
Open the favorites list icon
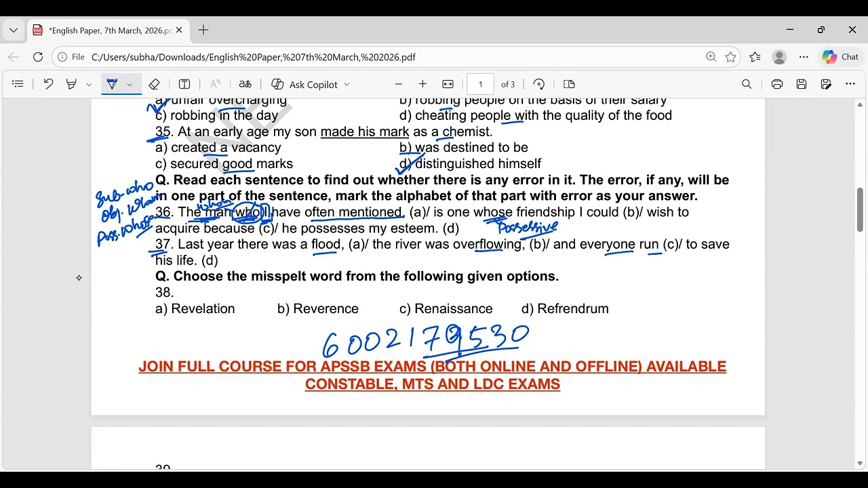(x=755, y=57)
